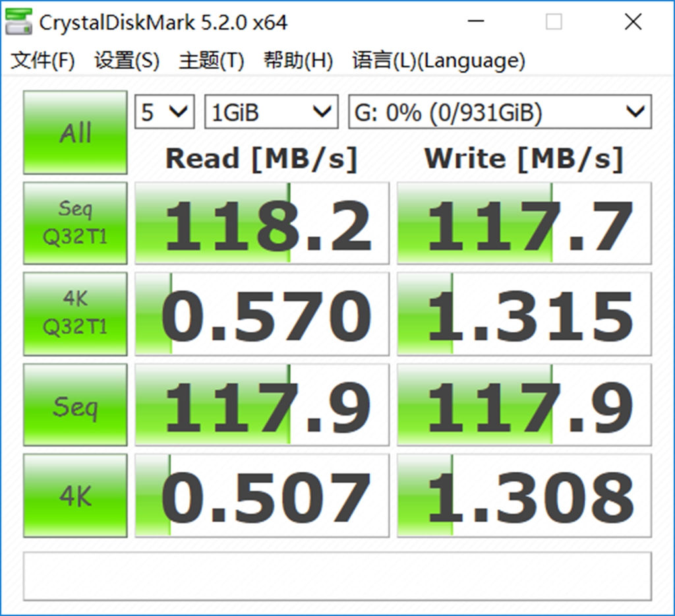
Task: Run all benchmarks with the All button
Action: 75,133
